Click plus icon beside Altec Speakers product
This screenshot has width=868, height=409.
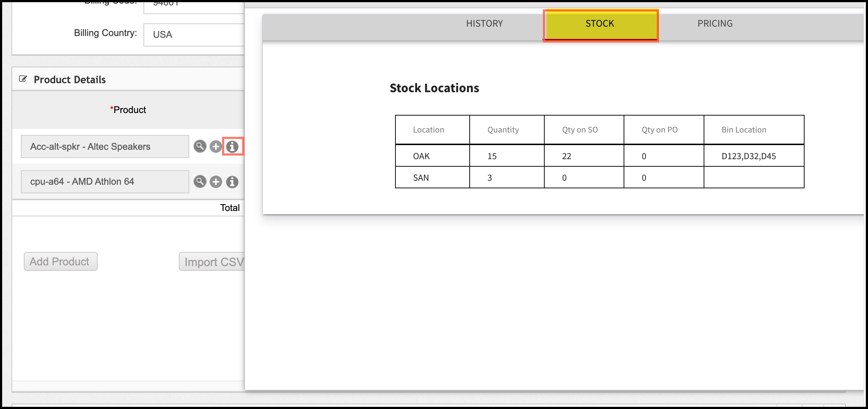(216, 147)
